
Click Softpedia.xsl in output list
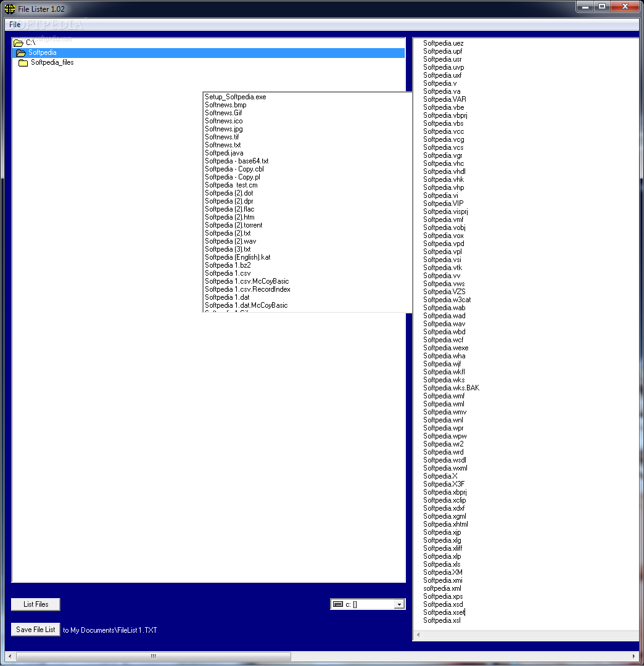(x=442, y=620)
